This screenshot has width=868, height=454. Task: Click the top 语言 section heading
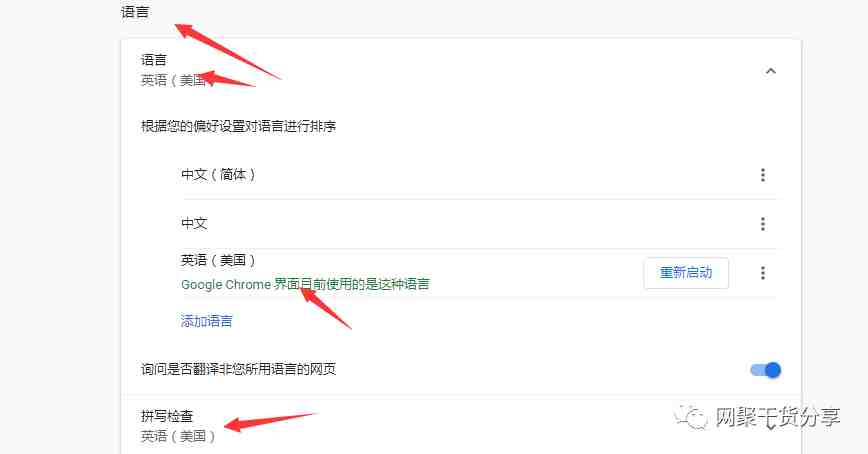(x=135, y=11)
